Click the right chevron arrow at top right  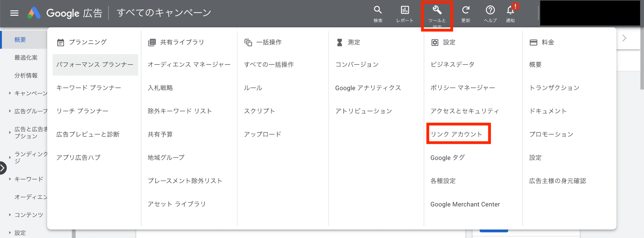[624, 38]
